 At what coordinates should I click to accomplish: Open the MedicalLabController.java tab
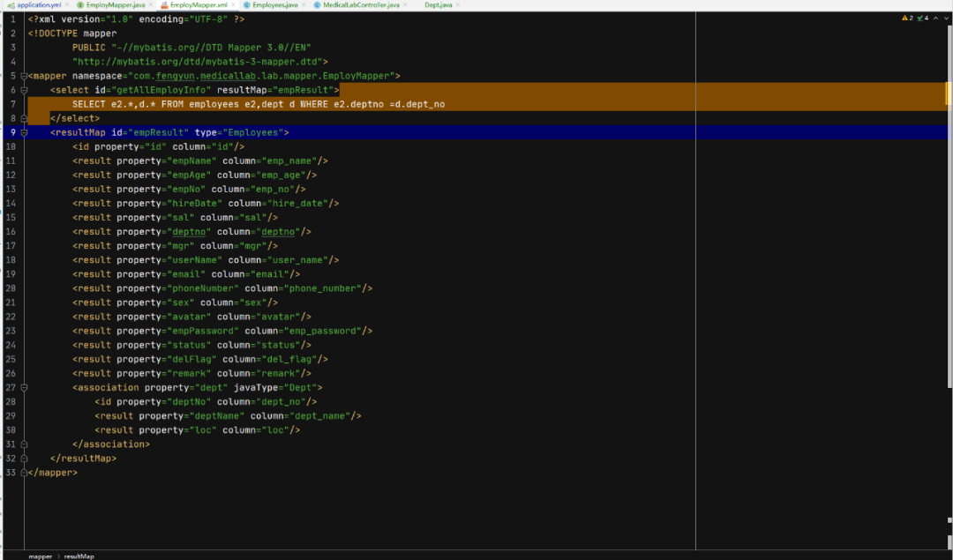(361, 5)
